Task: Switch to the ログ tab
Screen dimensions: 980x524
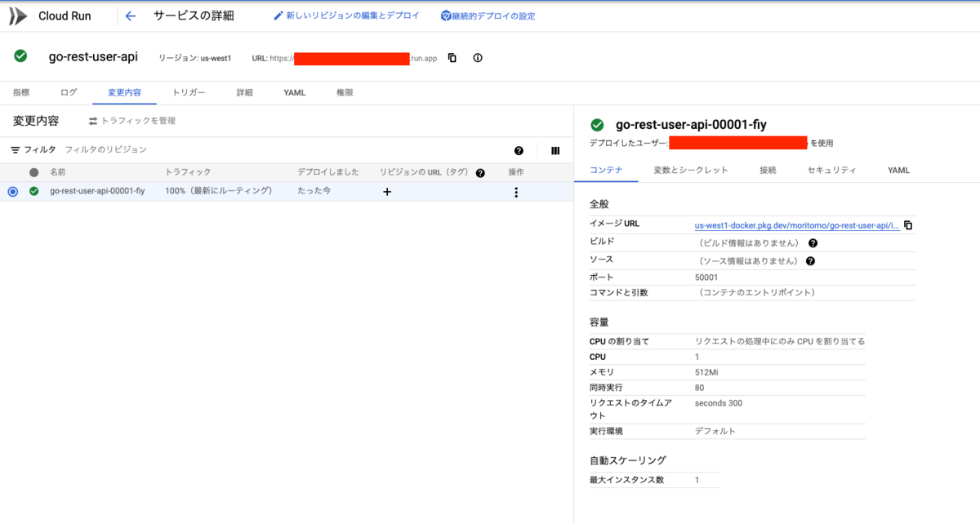Action: click(x=68, y=92)
